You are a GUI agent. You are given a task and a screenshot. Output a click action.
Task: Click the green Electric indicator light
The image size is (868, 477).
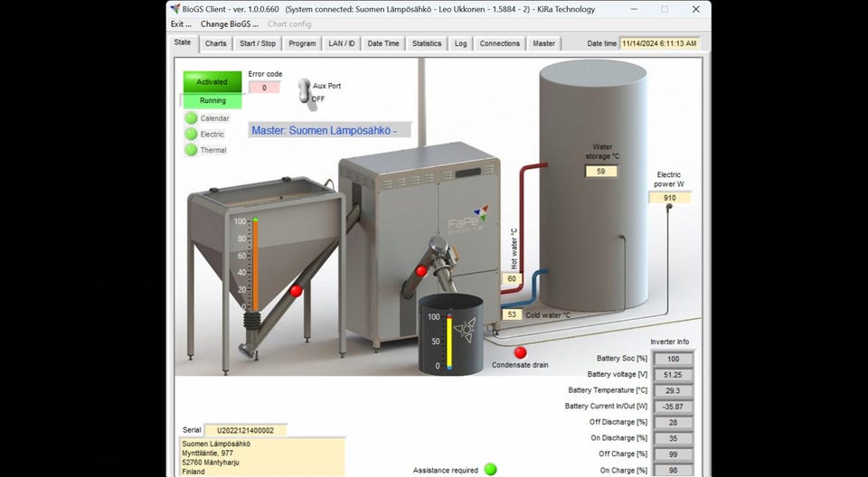[x=191, y=134]
